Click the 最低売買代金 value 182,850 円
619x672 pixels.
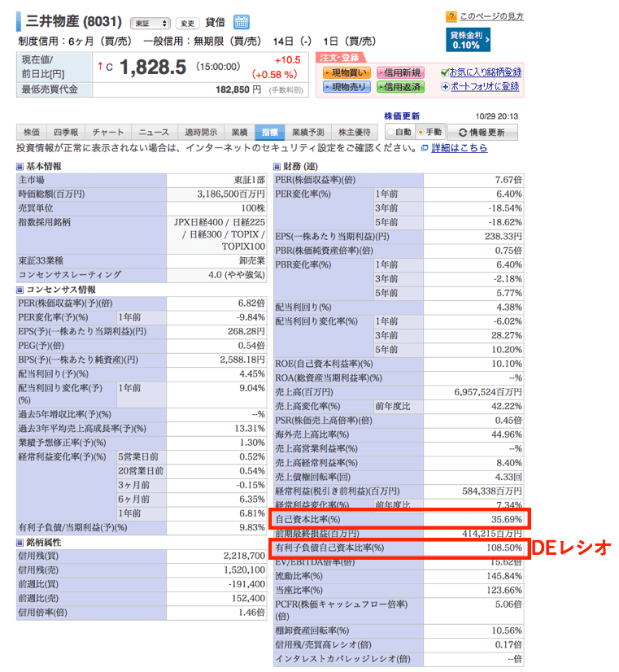(238, 89)
